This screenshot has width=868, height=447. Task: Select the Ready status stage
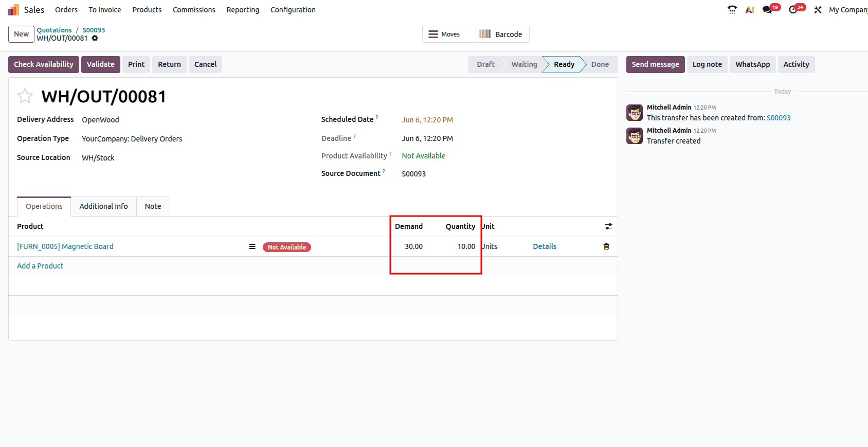pyautogui.click(x=564, y=64)
